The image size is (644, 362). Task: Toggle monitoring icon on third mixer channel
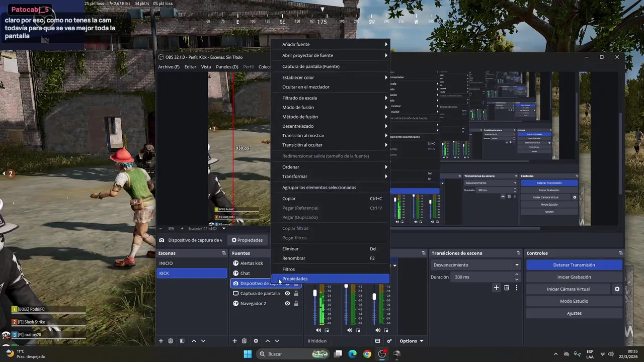coord(386,330)
